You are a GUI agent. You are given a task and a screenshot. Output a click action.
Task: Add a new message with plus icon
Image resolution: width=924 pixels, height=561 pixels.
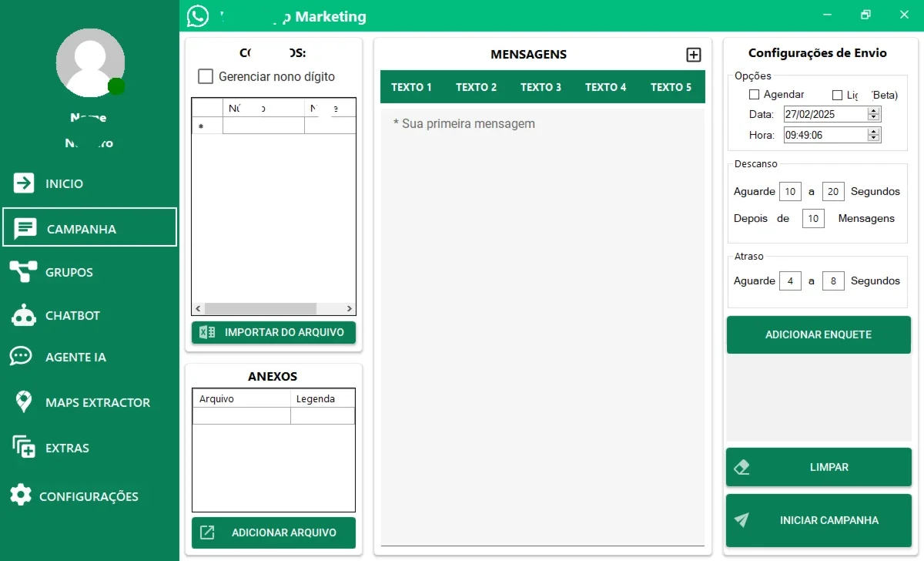coord(694,55)
